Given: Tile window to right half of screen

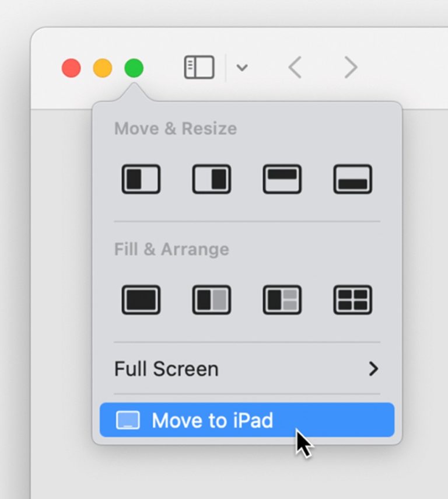Looking at the screenshot, I should [x=211, y=179].
